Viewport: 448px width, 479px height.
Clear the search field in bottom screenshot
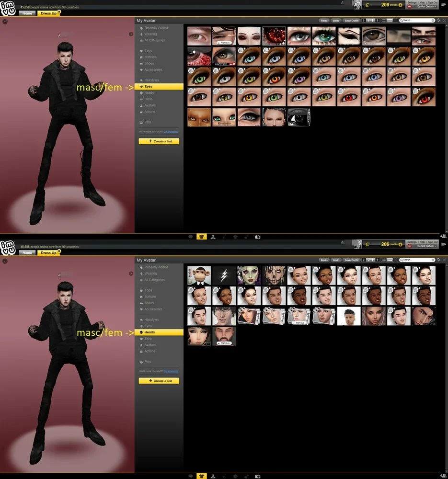pos(433,260)
